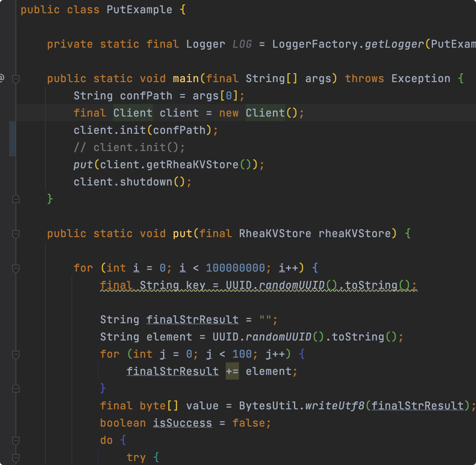Click the isSuccess variable name
This screenshot has height=465, width=476.
pyautogui.click(x=182, y=423)
